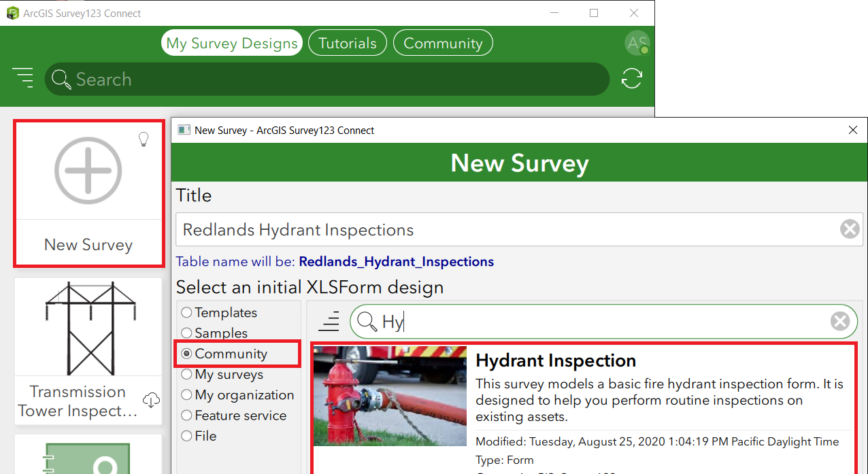Open the partially visible green survey card thumbnail
868x474 pixels.
tap(88, 458)
